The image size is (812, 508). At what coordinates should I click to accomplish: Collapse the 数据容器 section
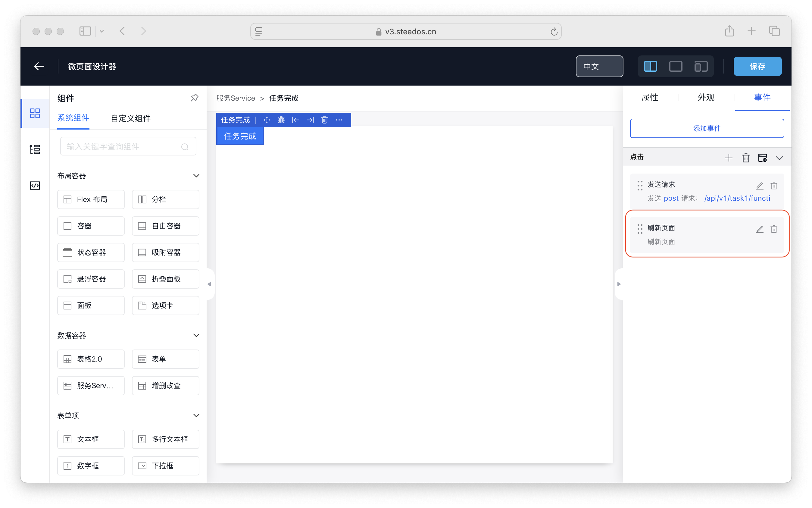point(196,335)
